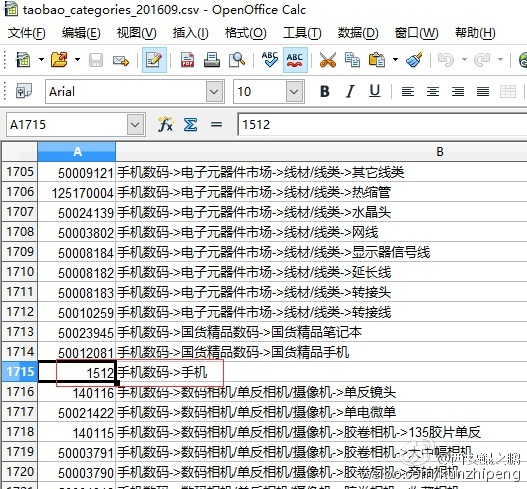This screenshot has height=489, width=527.
Task: Justify cell contents
Action: click(x=483, y=91)
